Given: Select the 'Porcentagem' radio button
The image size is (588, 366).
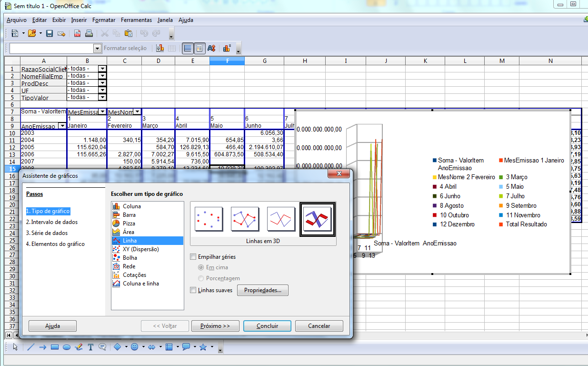Looking at the screenshot, I should point(202,279).
